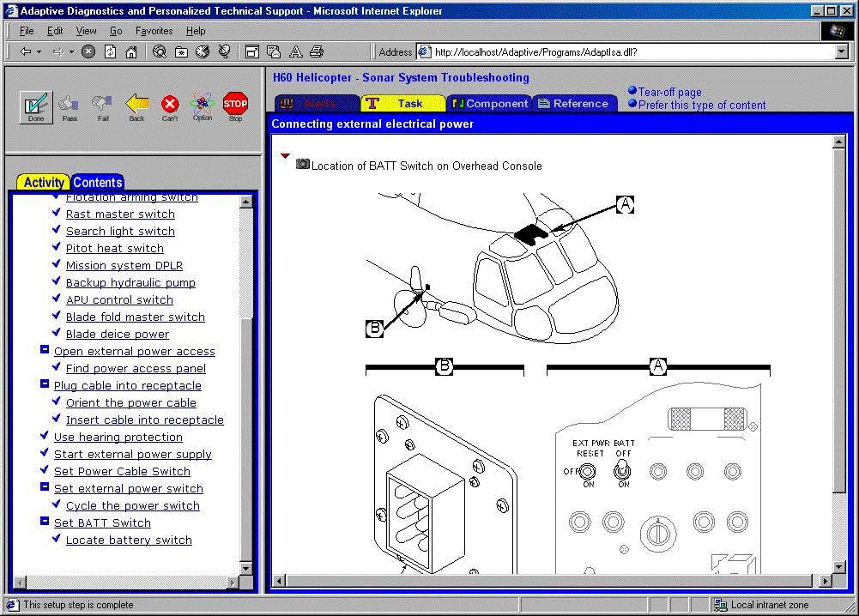Print the page from the toolbar
The width and height of the screenshot is (859, 616).
(x=317, y=51)
